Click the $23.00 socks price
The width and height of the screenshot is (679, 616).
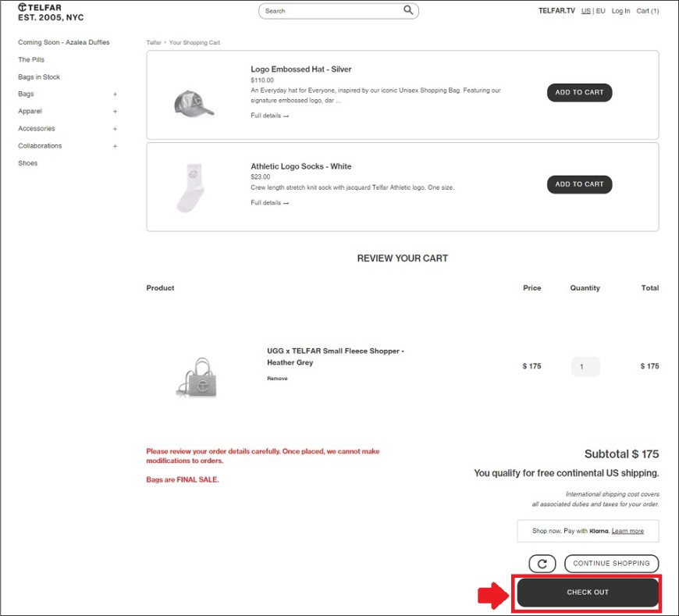coord(260,176)
